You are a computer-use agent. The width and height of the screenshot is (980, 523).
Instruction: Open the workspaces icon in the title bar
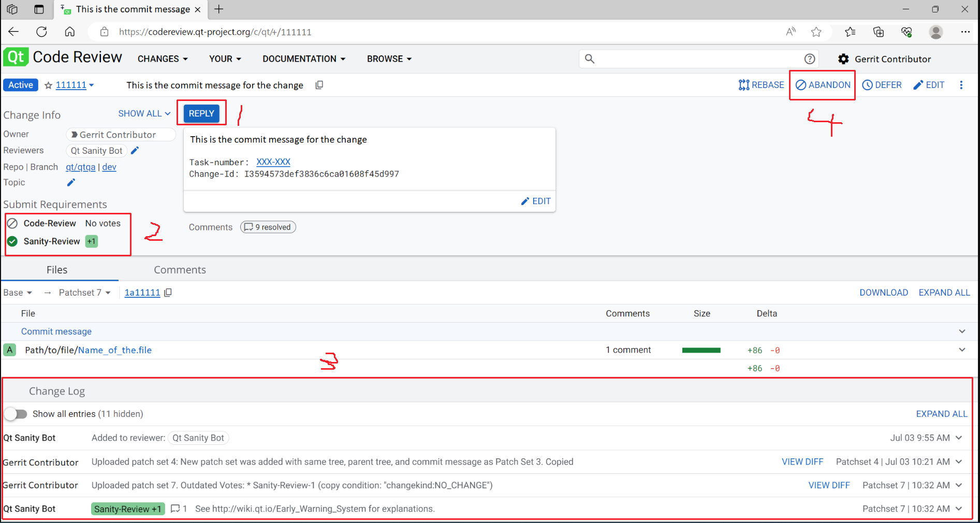pyautogui.click(x=12, y=9)
